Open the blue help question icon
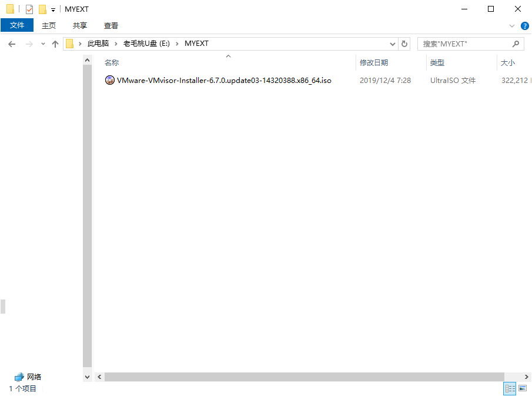 pyautogui.click(x=524, y=26)
